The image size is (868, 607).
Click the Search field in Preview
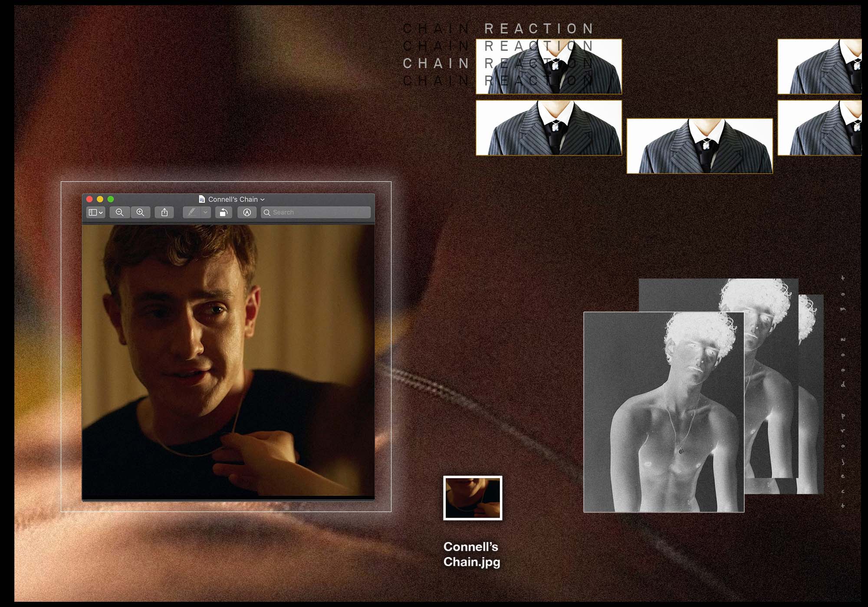pos(316,212)
